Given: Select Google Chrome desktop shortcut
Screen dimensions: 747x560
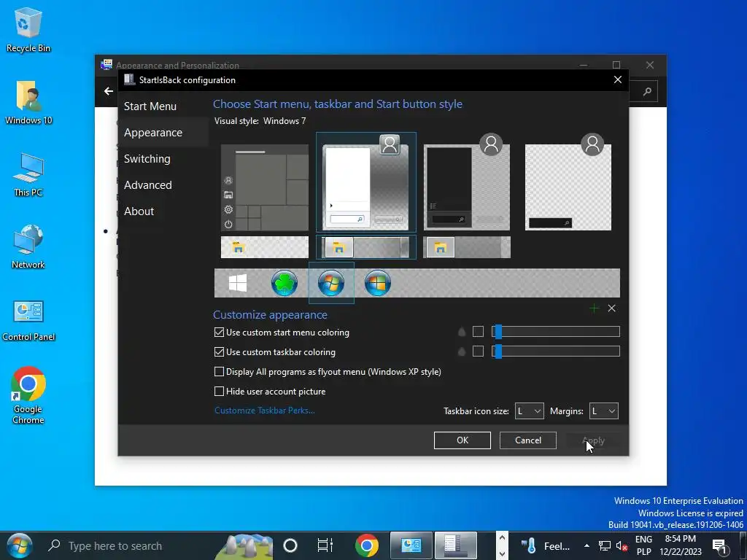Looking at the screenshot, I should pos(28,395).
